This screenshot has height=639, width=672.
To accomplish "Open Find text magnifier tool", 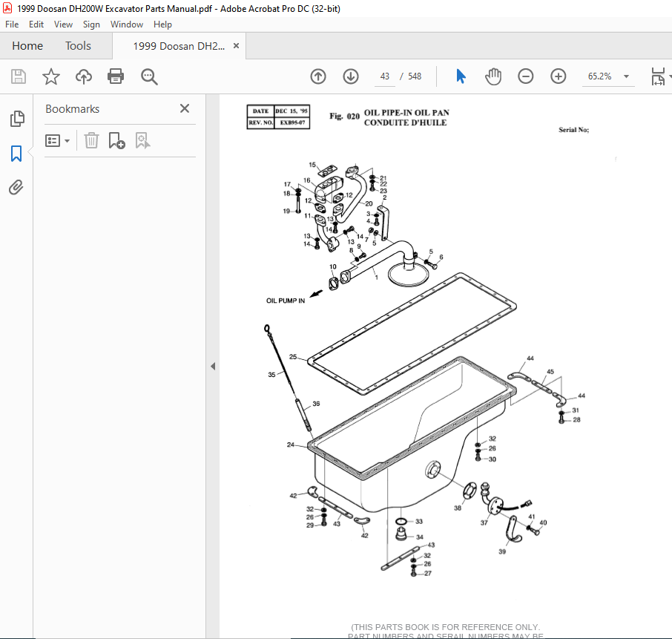I will click(x=149, y=76).
